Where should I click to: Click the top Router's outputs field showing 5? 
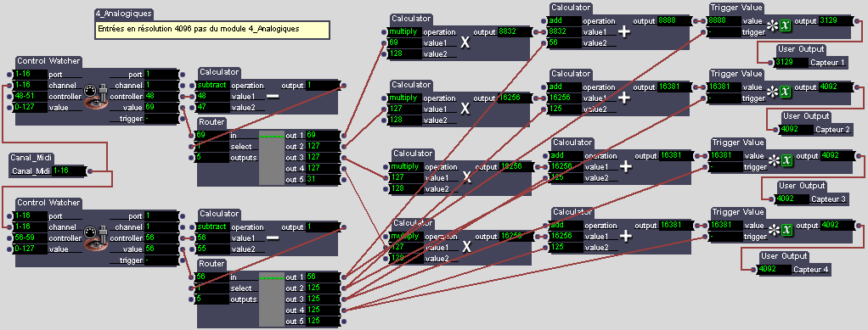coord(211,158)
